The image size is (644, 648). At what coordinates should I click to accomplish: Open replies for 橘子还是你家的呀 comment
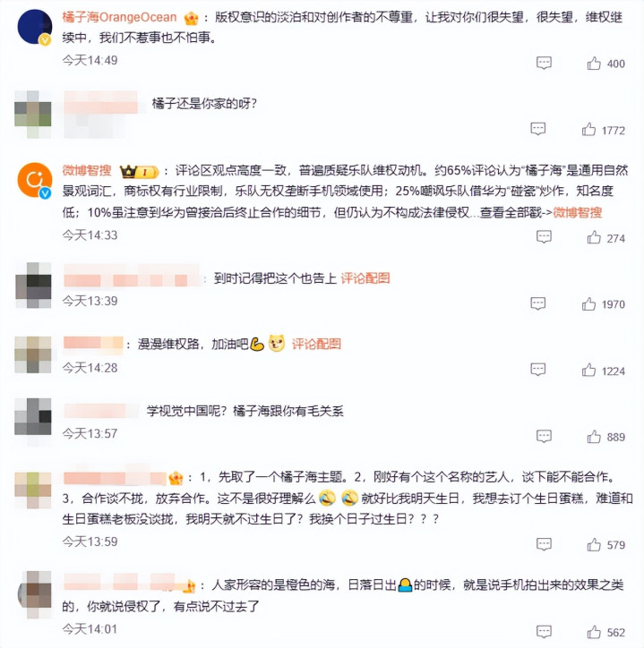tap(537, 129)
